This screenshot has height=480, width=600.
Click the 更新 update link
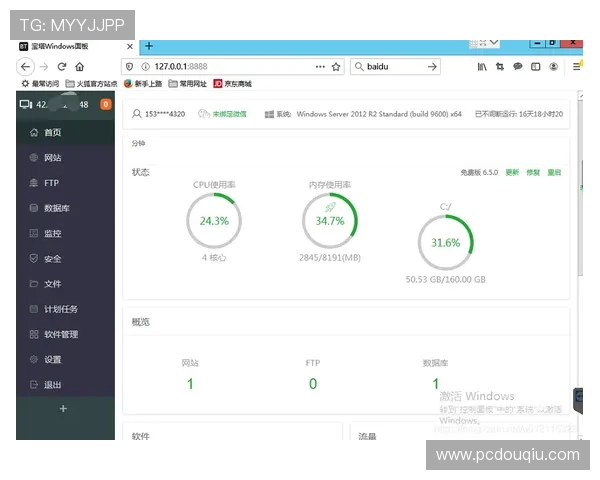pos(512,172)
